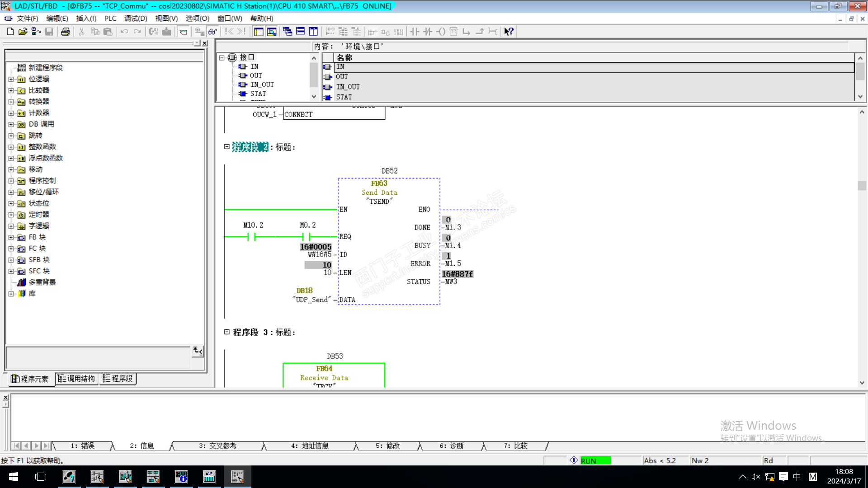Viewport: 868px width, 488px height.
Task: Click the New file toolbar icon
Action: coord(10,32)
